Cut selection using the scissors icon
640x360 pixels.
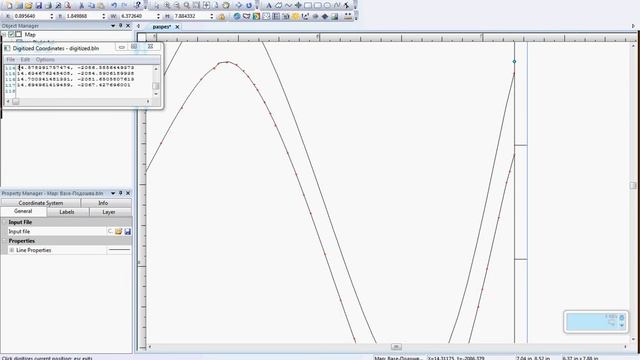point(81,5)
